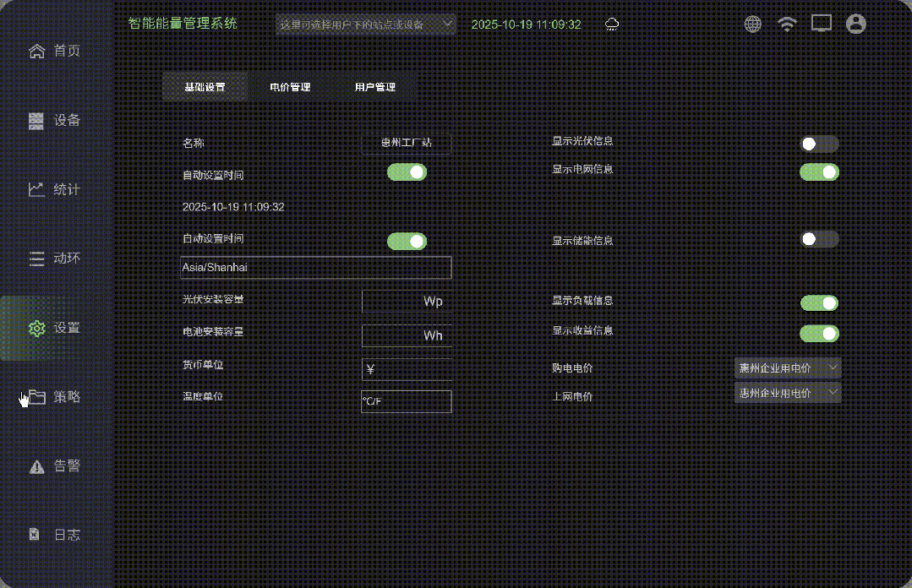This screenshot has width=912, height=588.
Task: Disable the 显示电网信息 toggle
Action: click(818, 171)
